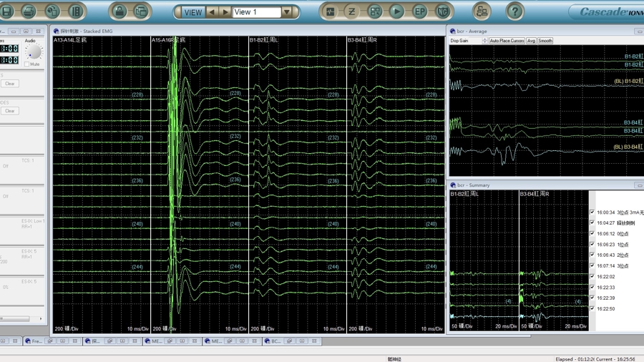Viewport: 644px width, 362px height.
Task: Click the Save disk icon in the toolbar
Action: tap(7, 11)
